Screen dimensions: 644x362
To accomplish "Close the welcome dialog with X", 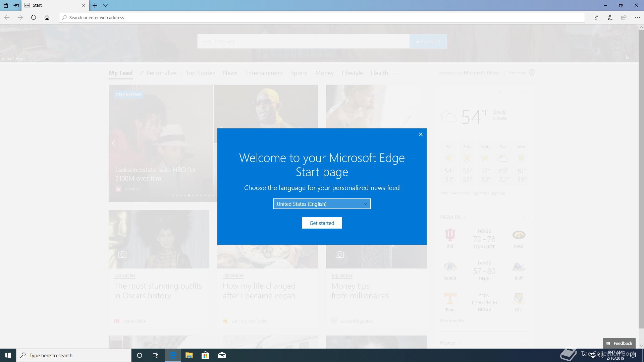I will pyautogui.click(x=421, y=134).
